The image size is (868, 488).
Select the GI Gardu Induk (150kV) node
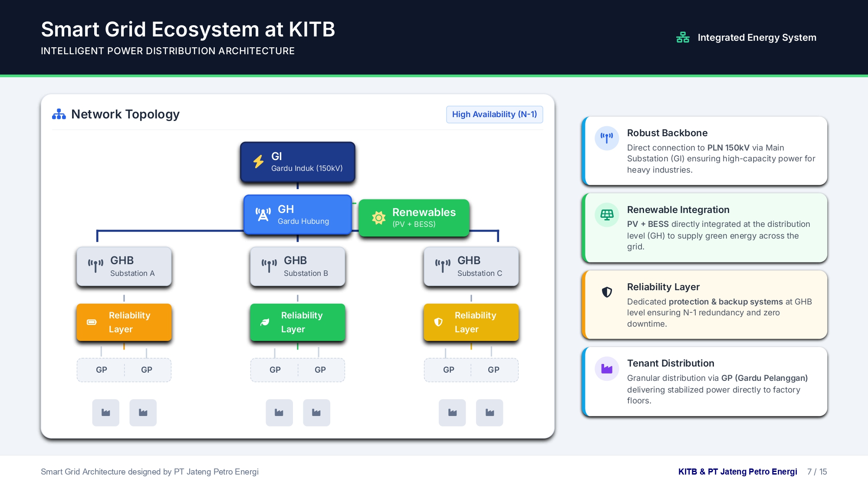point(298,162)
